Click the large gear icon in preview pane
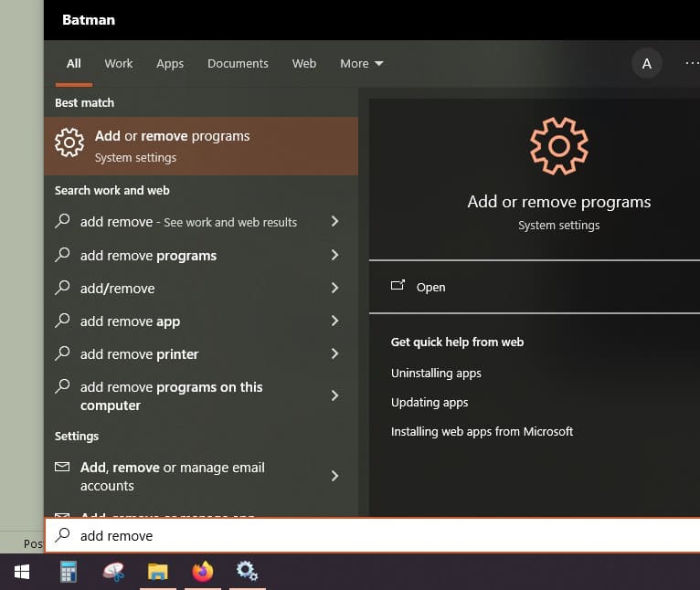 pyautogui.click(x=559, y=146)
